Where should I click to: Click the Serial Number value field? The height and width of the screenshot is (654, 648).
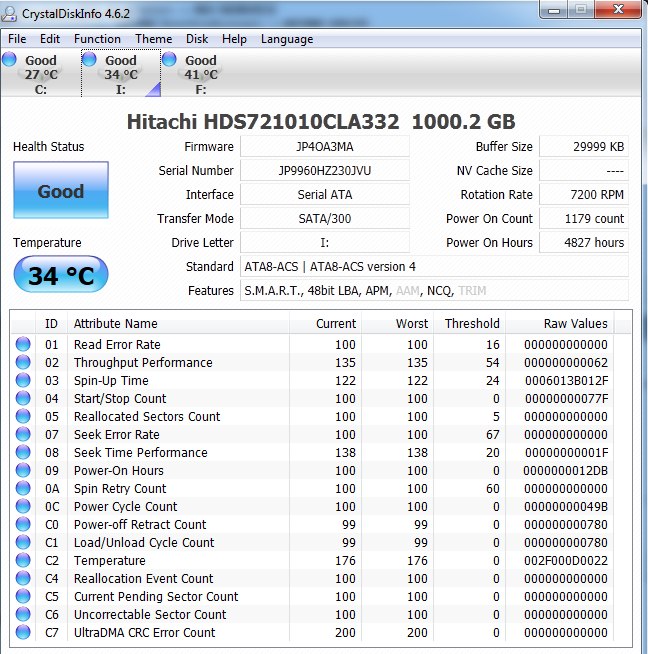pyautogui.click(x=324, y=171)
